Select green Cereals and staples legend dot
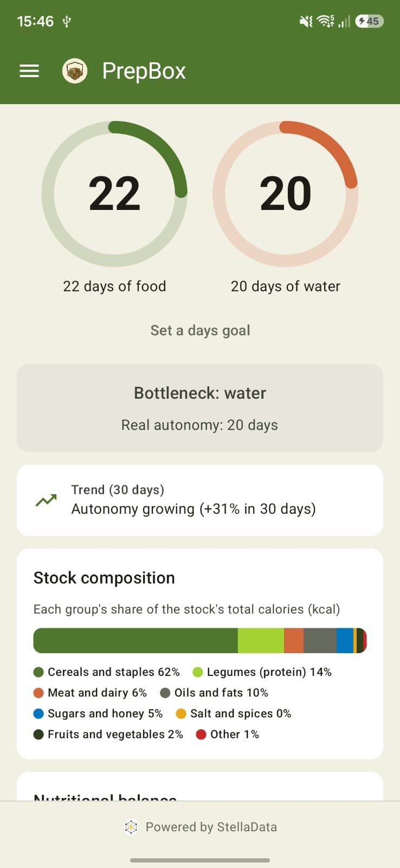 (x=38, y=672)
